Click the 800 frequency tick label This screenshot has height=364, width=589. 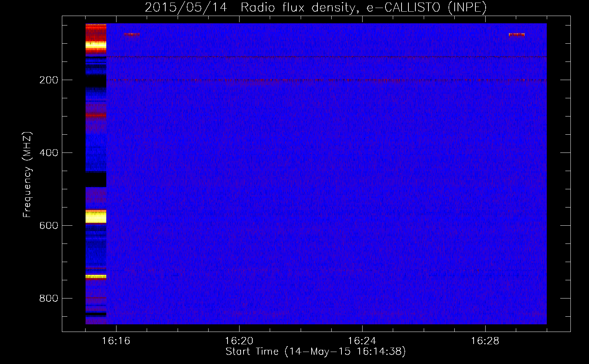click(x=49, y=298)
